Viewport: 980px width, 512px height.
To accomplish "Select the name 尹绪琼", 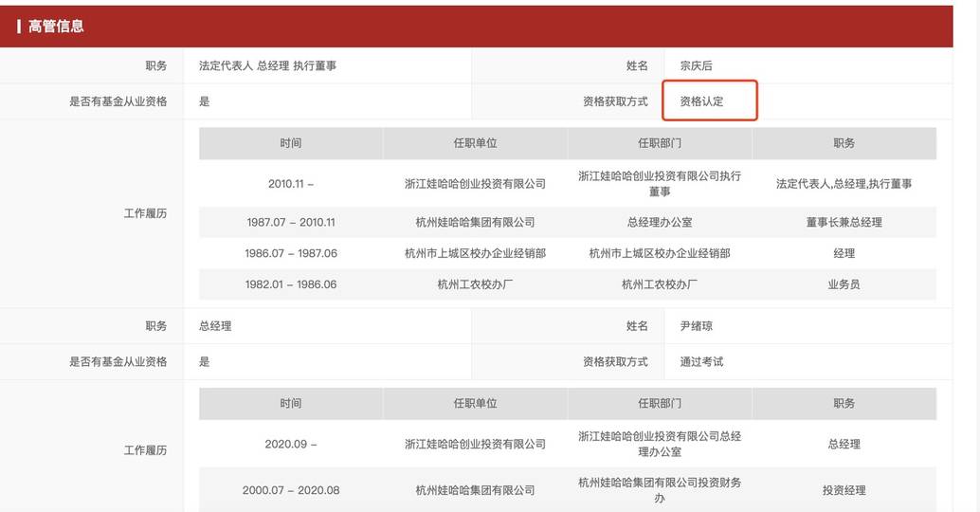I will pyautogui.click(x=696, y=326).
